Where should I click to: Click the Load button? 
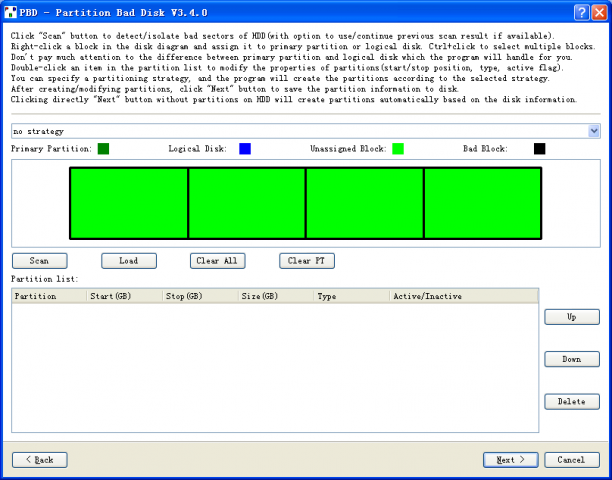(129, 261)
